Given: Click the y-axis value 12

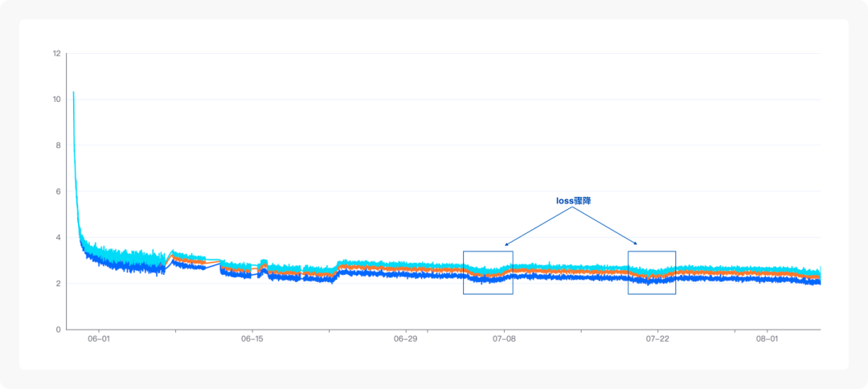Looking at the screenshot, I should click(57, 54).
